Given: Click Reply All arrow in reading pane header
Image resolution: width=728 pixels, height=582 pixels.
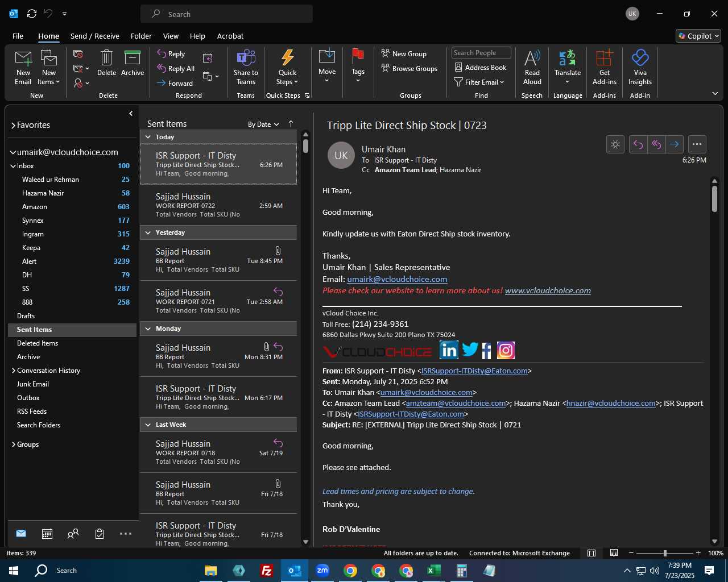Looking at the screenshot, I should coord(656,144).
